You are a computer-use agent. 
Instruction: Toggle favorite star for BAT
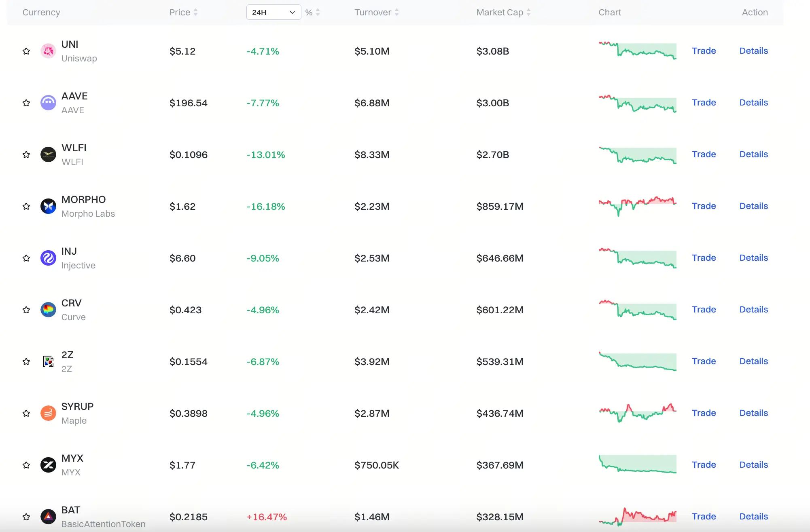[26, 517]
